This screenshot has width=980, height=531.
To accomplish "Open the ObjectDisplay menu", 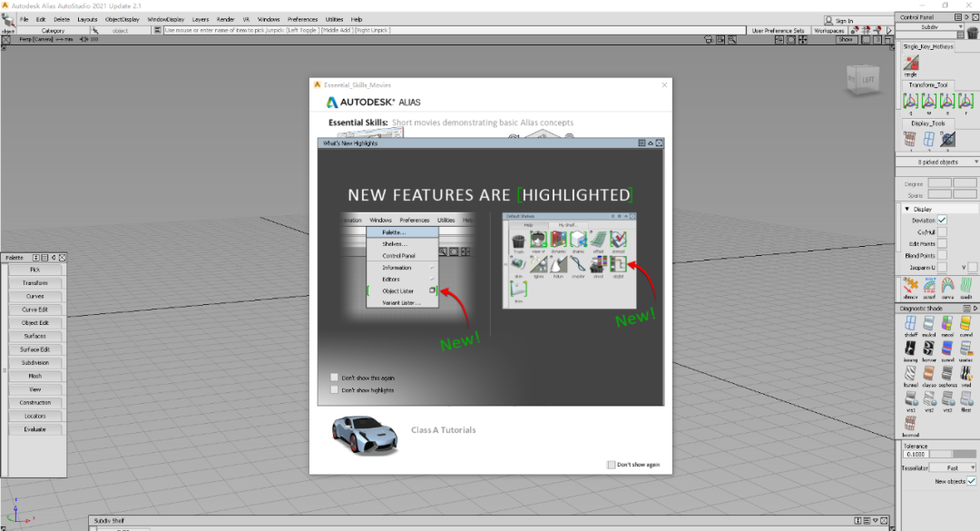I will point(122,19).
